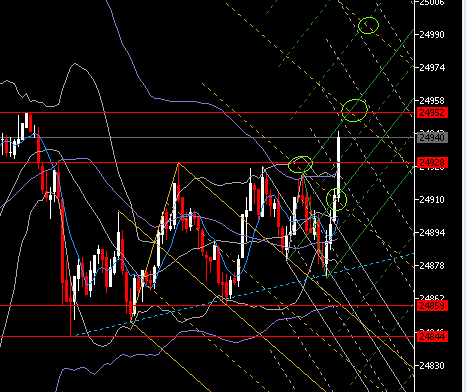The width and height of the screenshot is (466, 392).
Task: Click the 24990 price axis value
Action: point(432,35)
